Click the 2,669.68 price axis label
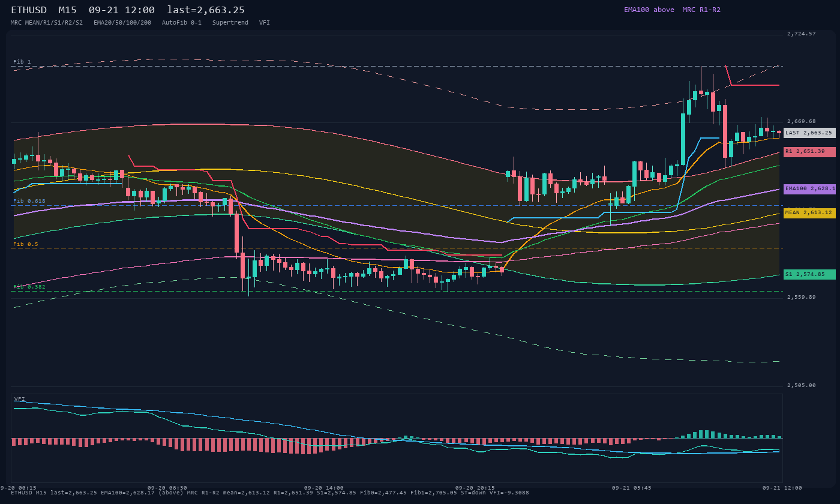This screenshot has width=840, height=504. 802,121
